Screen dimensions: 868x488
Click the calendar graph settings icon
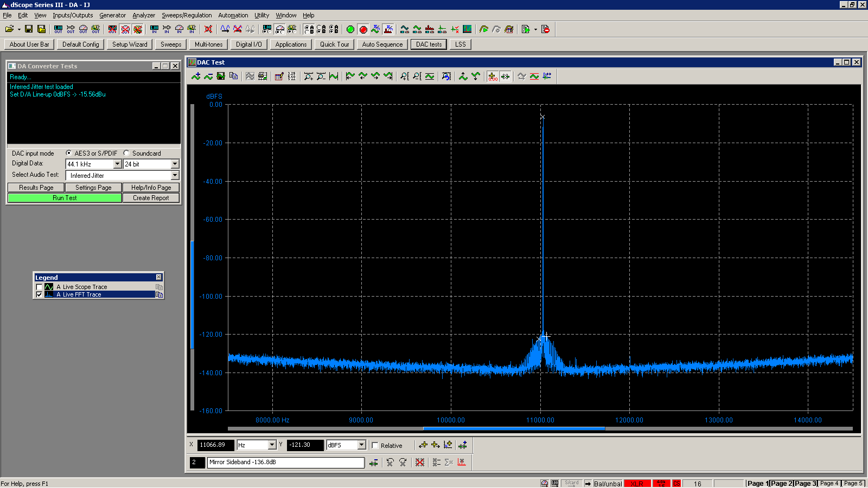(279, 76)
